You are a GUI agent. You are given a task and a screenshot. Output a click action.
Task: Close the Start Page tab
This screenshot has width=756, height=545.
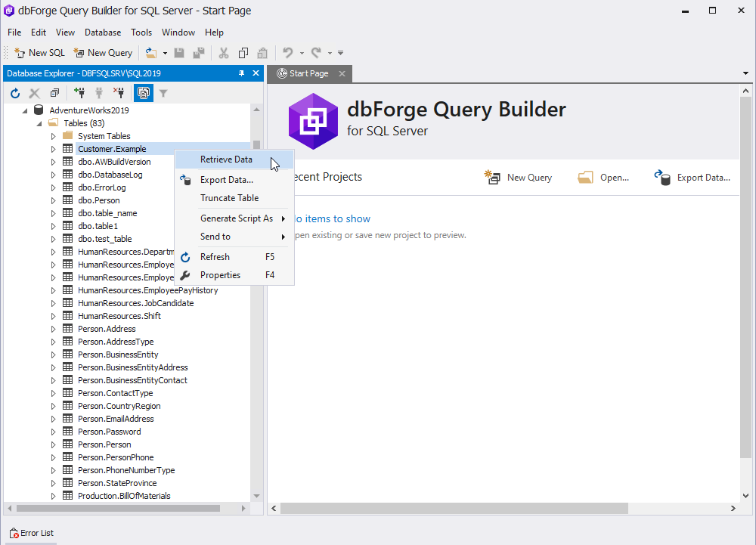342,74
